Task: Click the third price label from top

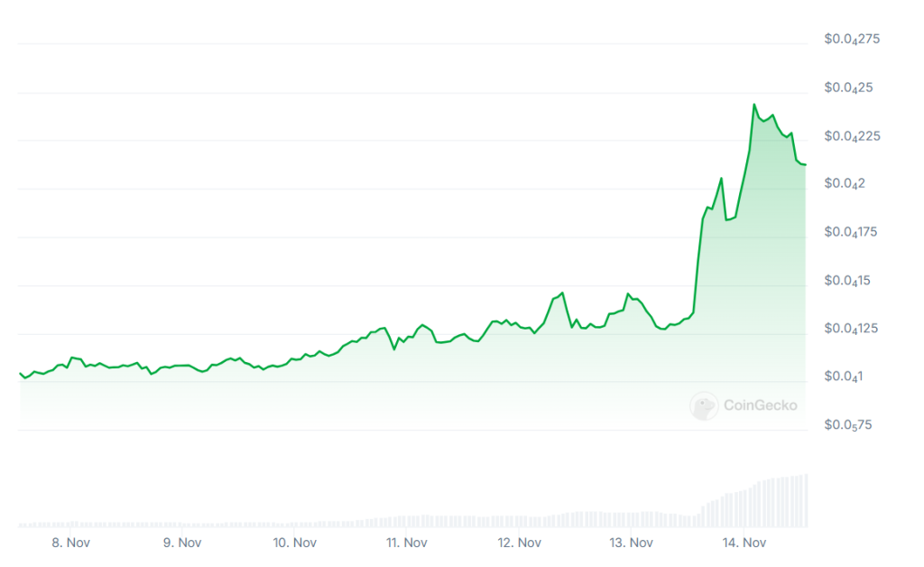Action: point(852,136)
